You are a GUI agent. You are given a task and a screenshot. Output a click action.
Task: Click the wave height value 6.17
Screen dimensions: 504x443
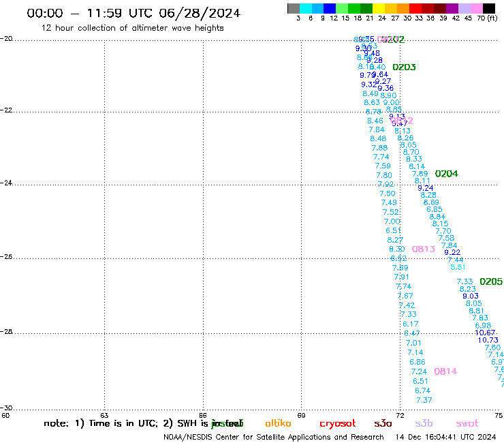pos(411,324)
